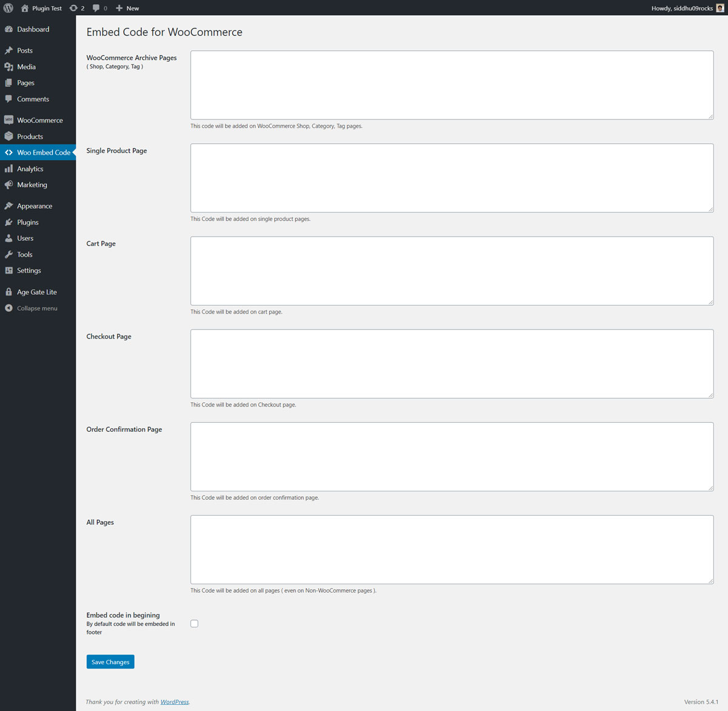
Task: Click into the Single Product Page textarea
Action: (x=452, y=178)
